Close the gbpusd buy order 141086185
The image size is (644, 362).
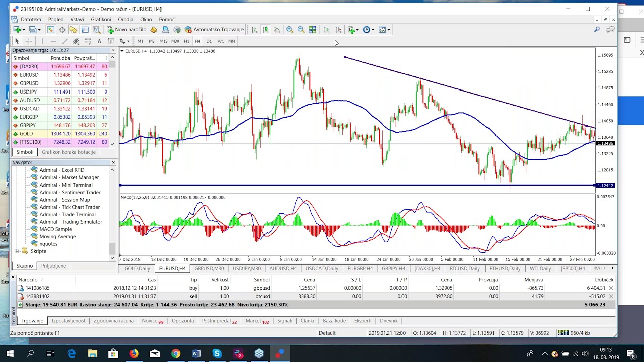[611, 288]
